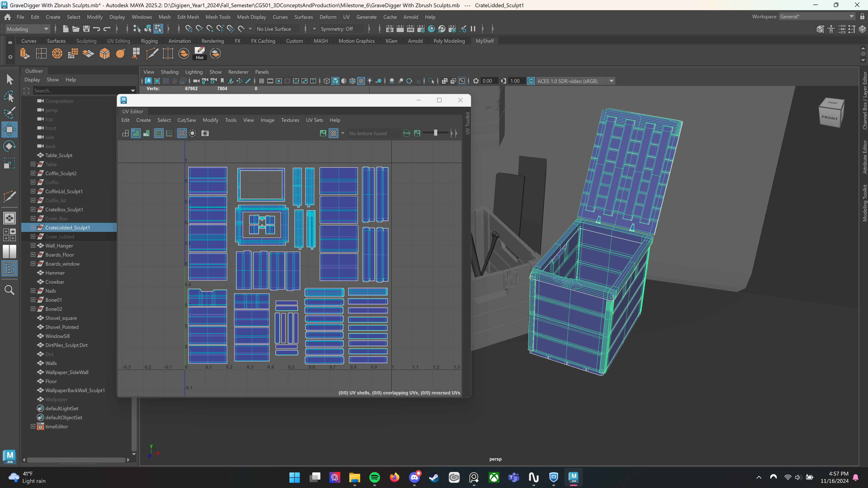
Task: Open the UV grid snapshot camera tool
Action: click(x=205, y=133)
